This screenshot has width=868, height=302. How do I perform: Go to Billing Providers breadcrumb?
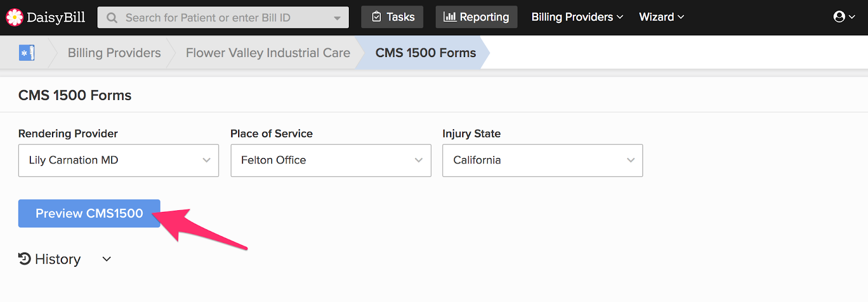point(114,53)
